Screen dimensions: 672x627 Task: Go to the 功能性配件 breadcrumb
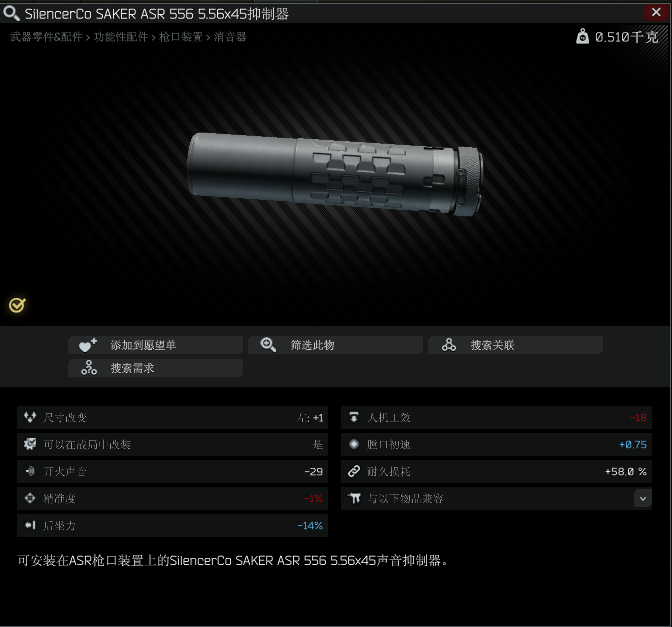point(121,37)
